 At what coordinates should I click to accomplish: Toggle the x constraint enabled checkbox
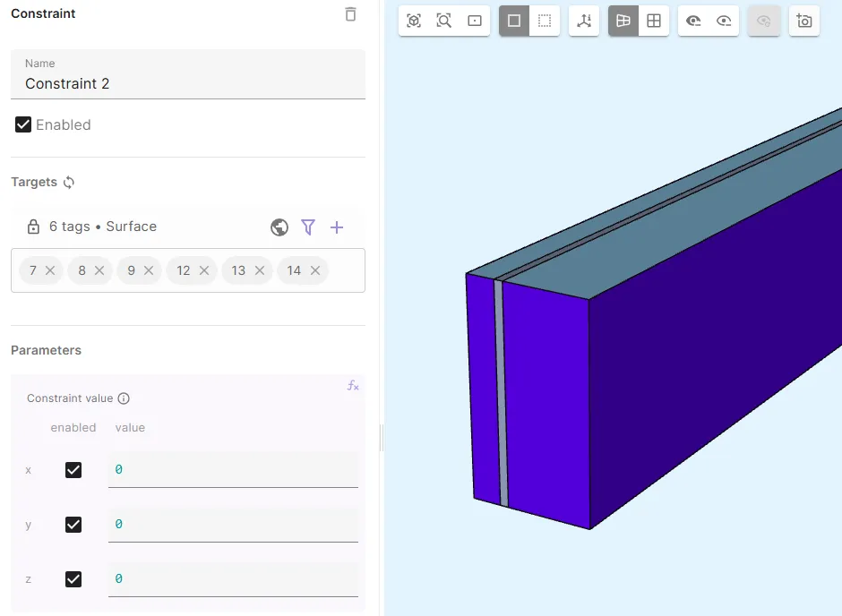73,470
